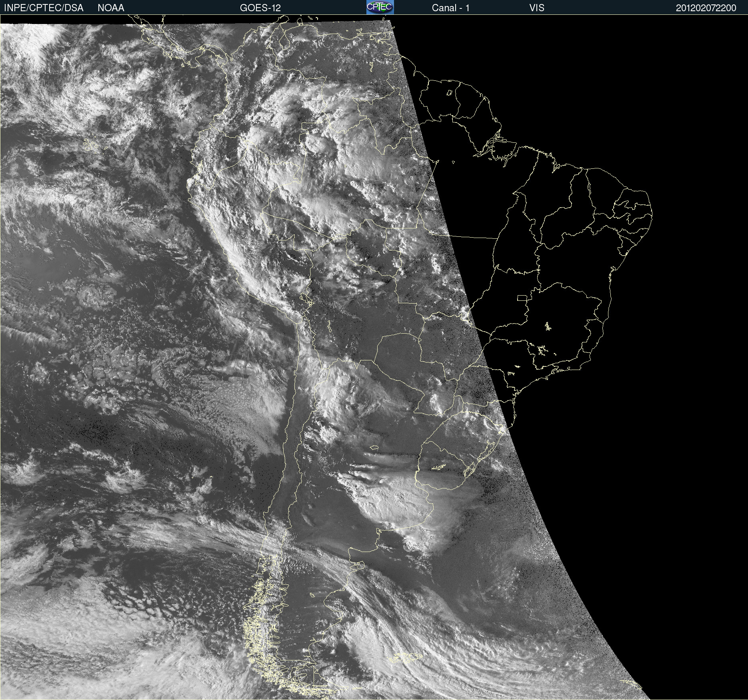Click the Canal - 1 label

pos(450,8)
